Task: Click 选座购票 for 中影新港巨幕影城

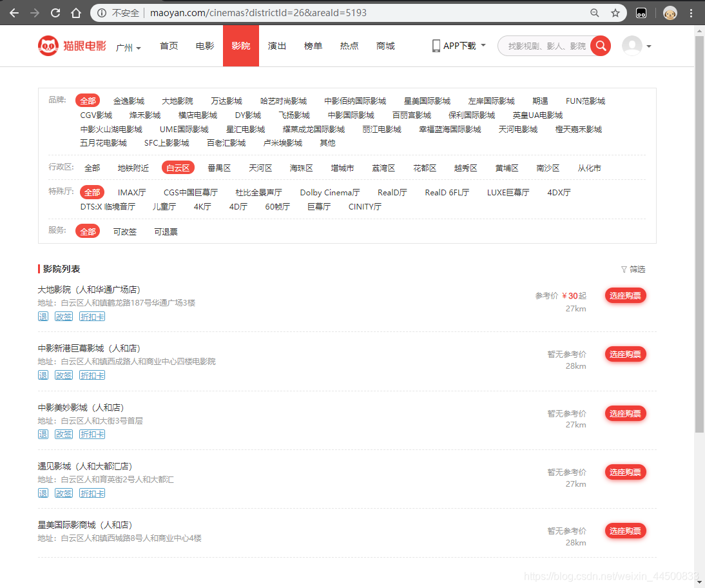Action: (x=626, y=354)
